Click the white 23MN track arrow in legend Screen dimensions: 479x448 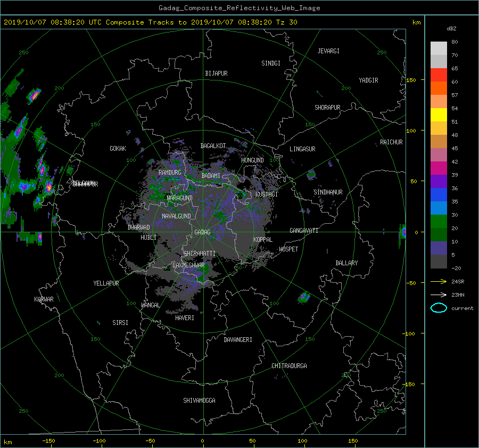point(439,295)
